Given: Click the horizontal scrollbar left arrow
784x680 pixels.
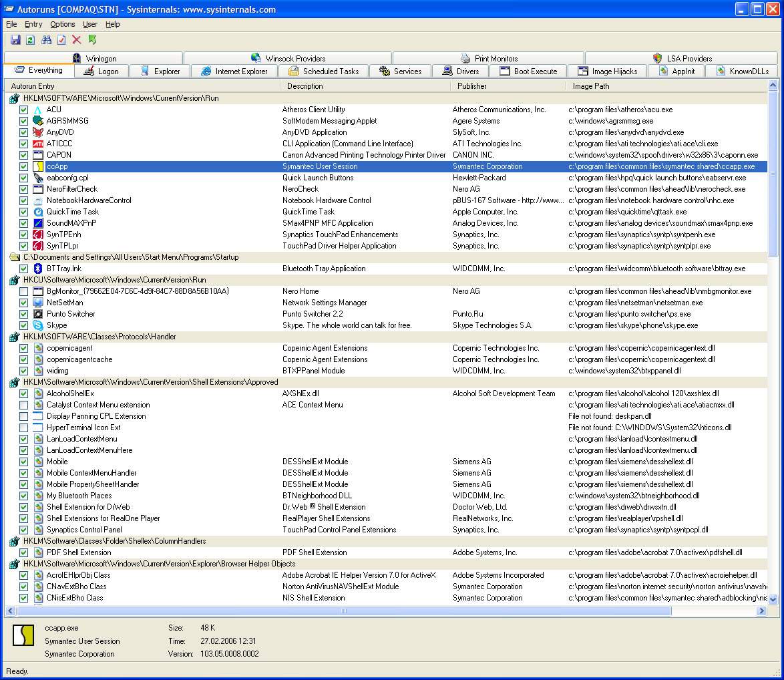Looking at the screenshot, I should [11, 611].
